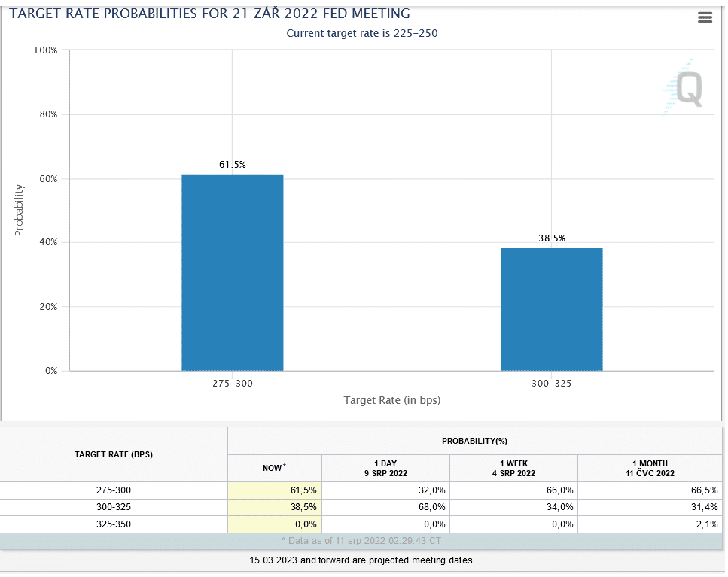Click 1 WEEK cell in the 325-350 row
The height and width of the screenshot is (577, 728).
515,526
